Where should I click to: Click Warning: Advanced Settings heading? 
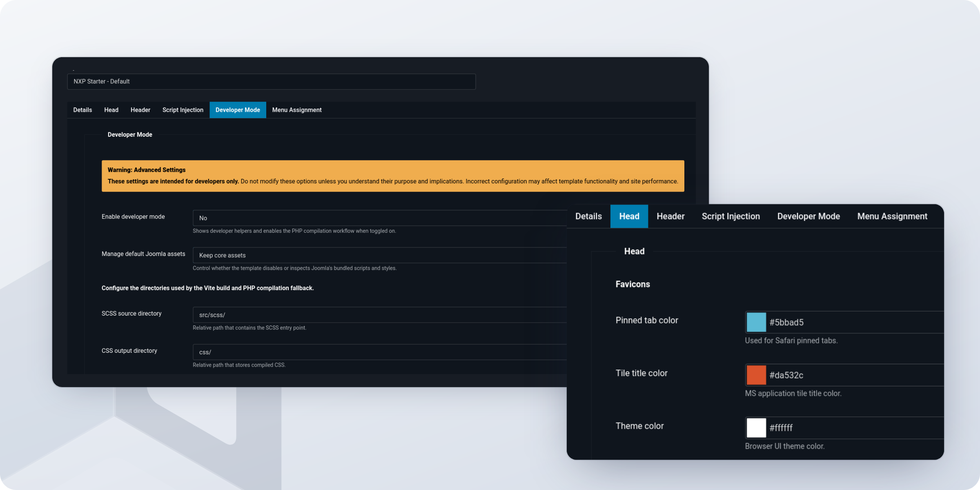[x=147, y=170]
